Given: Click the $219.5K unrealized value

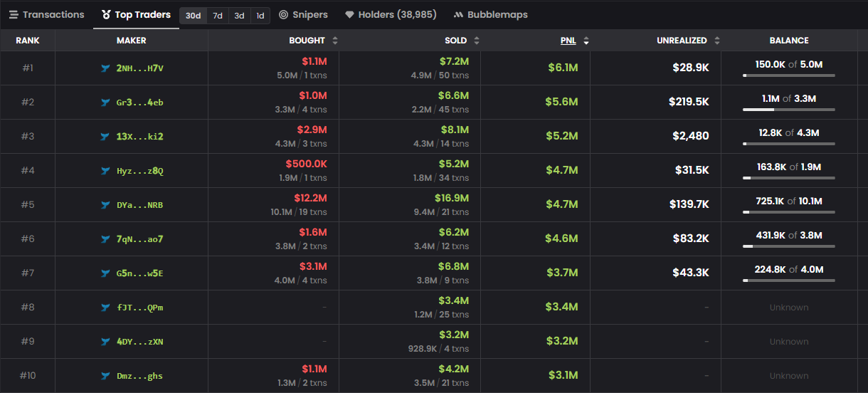Looking at the screenshot, I should 689,102.
